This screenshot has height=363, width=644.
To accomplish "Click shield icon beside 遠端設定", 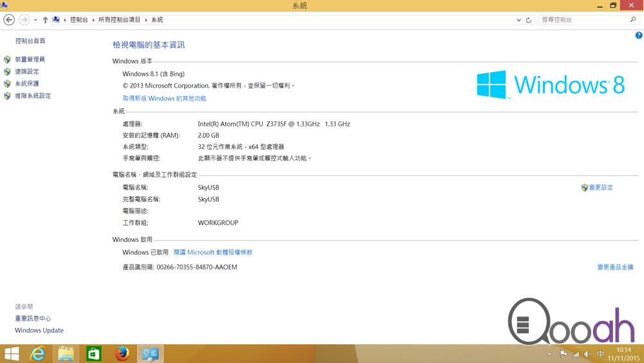I will [x=7, y=72].
